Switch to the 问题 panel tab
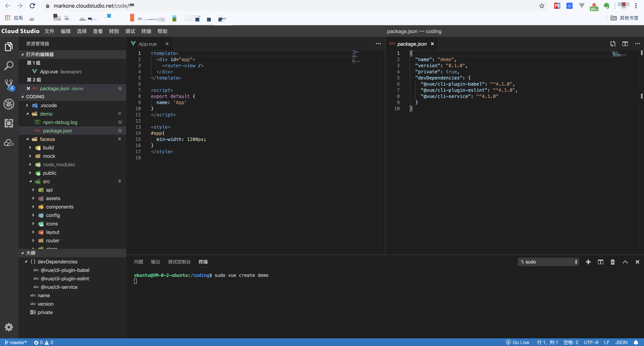The height and width of the screenshot is (346, 644). [x=138, y=262]
